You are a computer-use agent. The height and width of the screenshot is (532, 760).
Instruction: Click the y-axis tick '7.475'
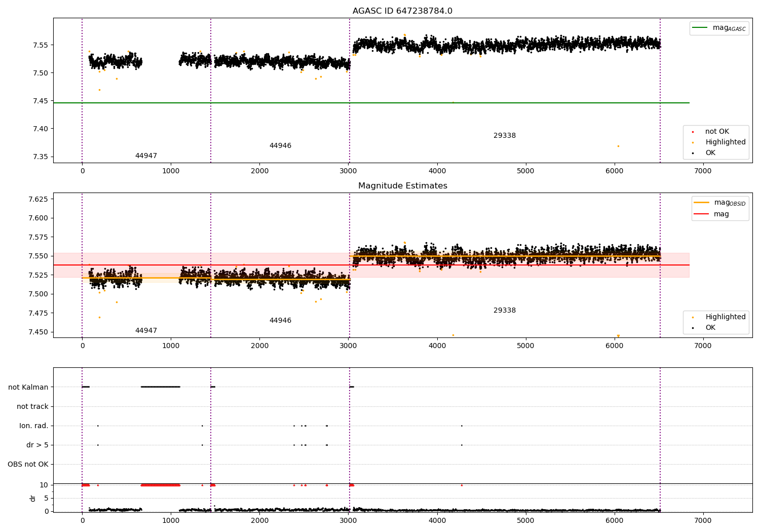pyautogui.click(x=39, y=313)
